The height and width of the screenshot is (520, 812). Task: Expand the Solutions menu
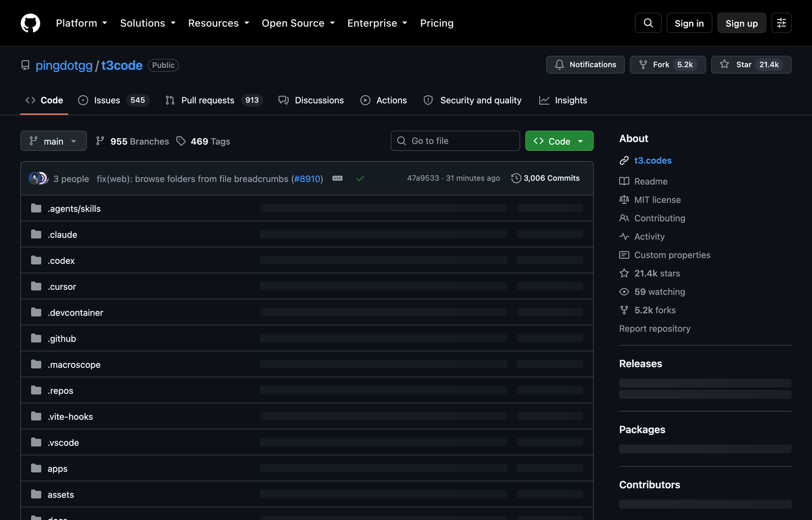(148, 23)
